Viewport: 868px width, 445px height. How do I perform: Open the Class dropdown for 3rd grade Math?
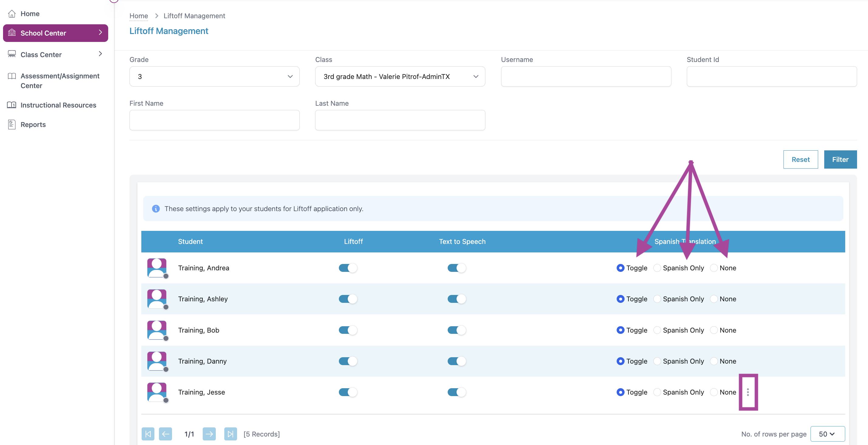pyautogui.click(x=400, y=77)
